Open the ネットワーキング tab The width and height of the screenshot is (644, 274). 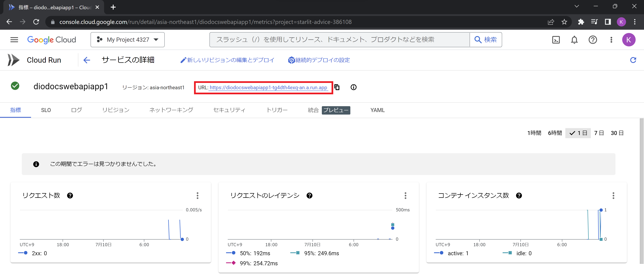[171, 110]
